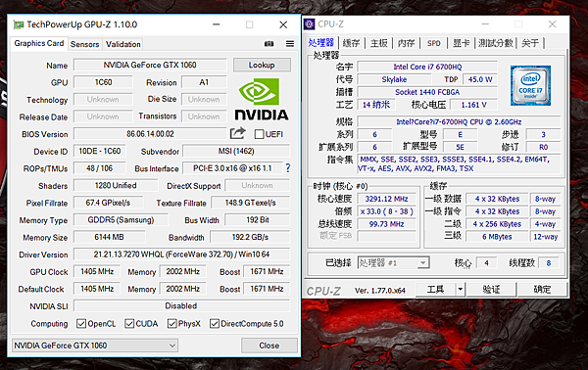Expand the CPU-Z tools button arrow
The height and width of the screenshot is (370, 588).
(461, 289)
